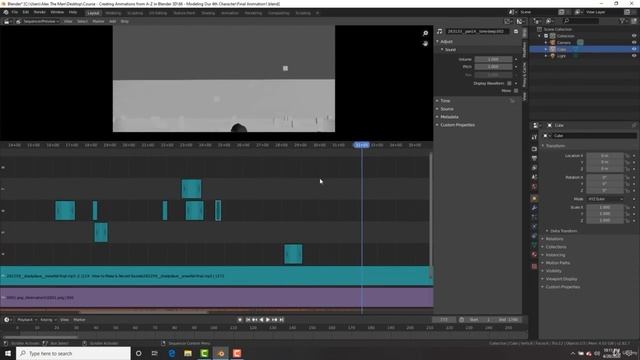The height and width of the screenshot is (360, 640).
Task: Enable the Display Waveform checkbox
Action: [x=509, y=83]
